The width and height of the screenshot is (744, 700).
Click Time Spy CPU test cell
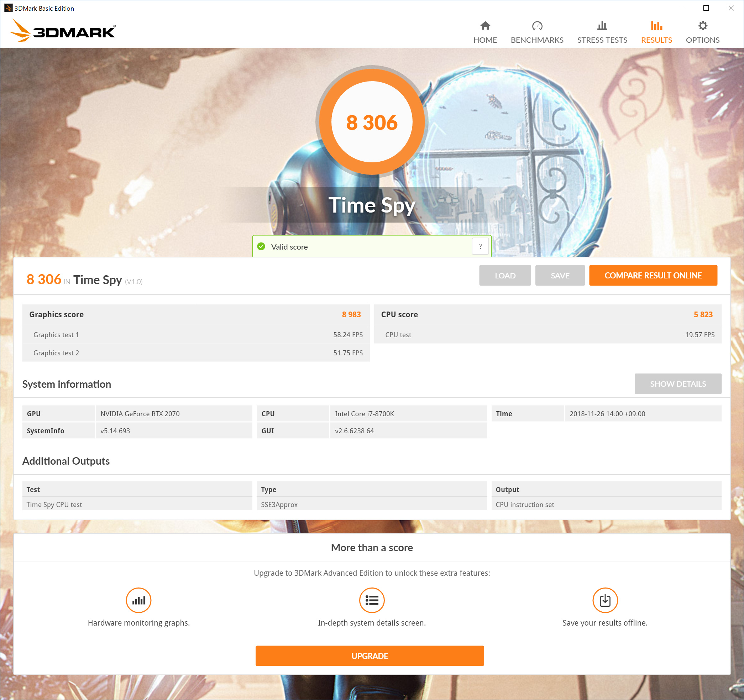(137, 504)
